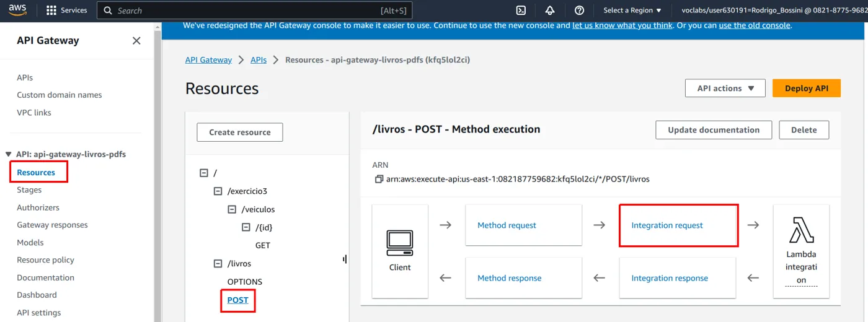
Task: Open the Select a Region dropdown
Action: tap(632, 11)
